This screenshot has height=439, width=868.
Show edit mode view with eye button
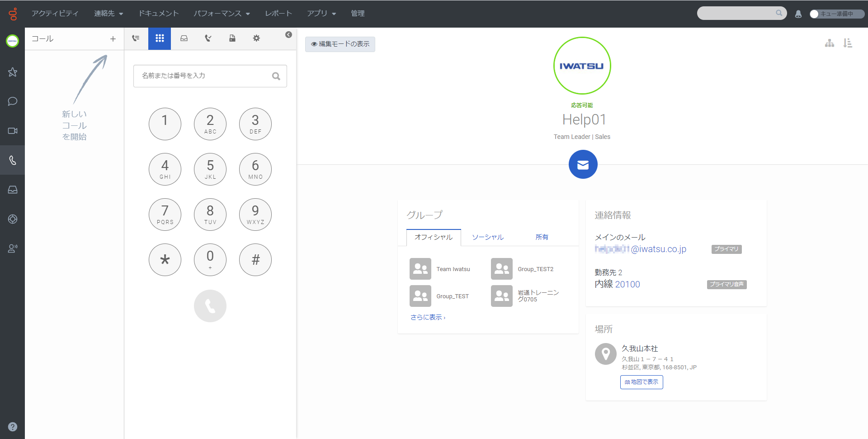[340, 44]
